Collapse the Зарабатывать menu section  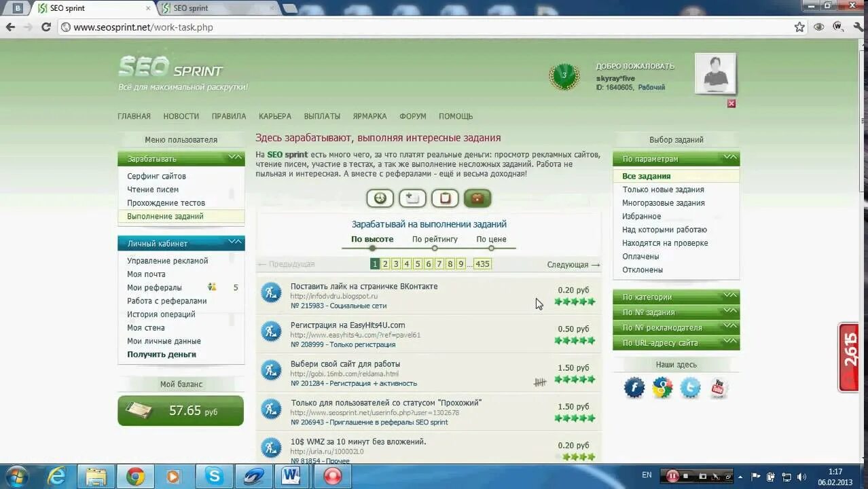181,158
